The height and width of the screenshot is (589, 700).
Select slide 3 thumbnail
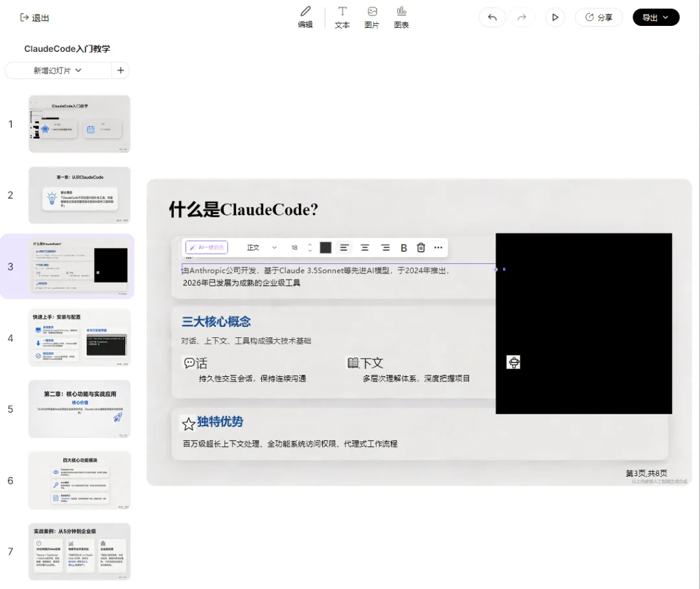click(80, 267)
